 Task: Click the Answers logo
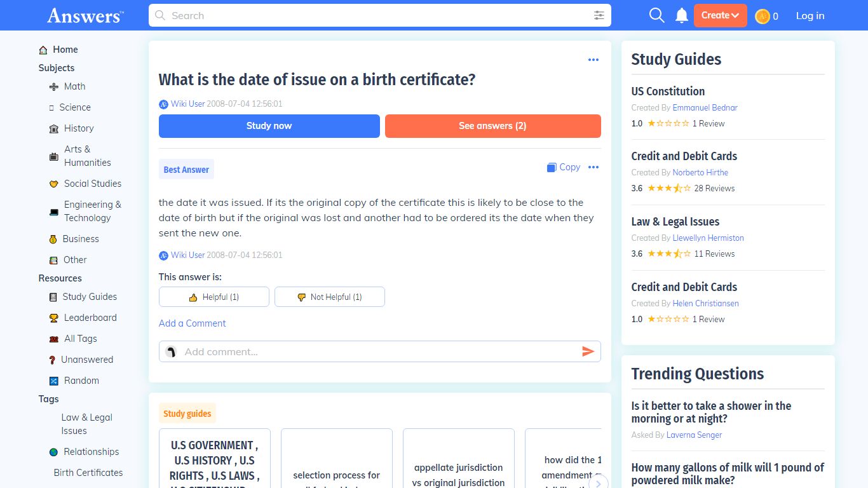coord(85,15)
